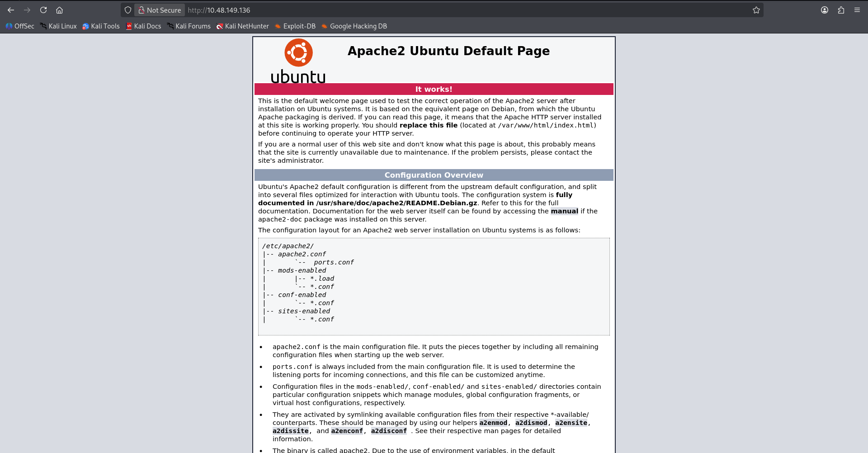Click the /etc/apache2/ line in the tree
Viewport: 868px width, 453px height.
(288, 246)
